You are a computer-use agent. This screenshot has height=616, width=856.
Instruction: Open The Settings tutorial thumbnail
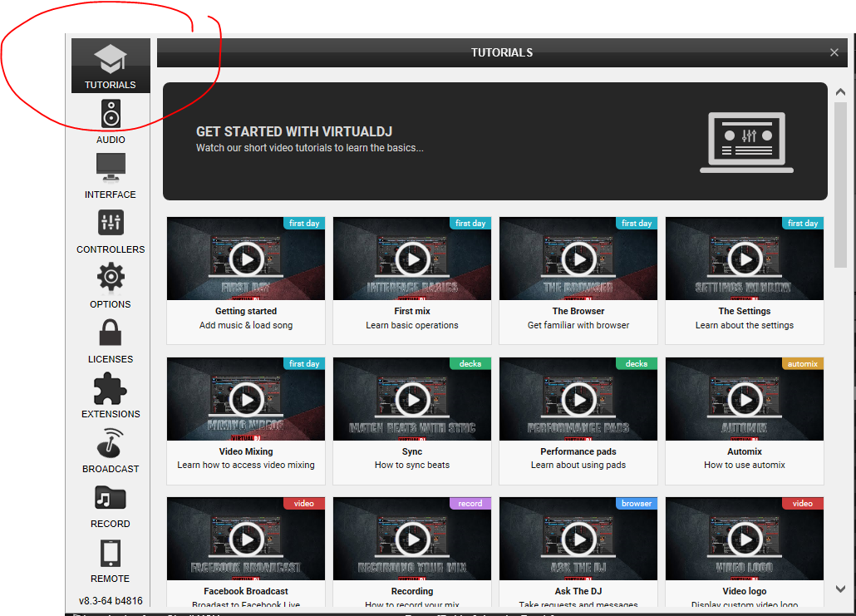(x=745, y=259)
